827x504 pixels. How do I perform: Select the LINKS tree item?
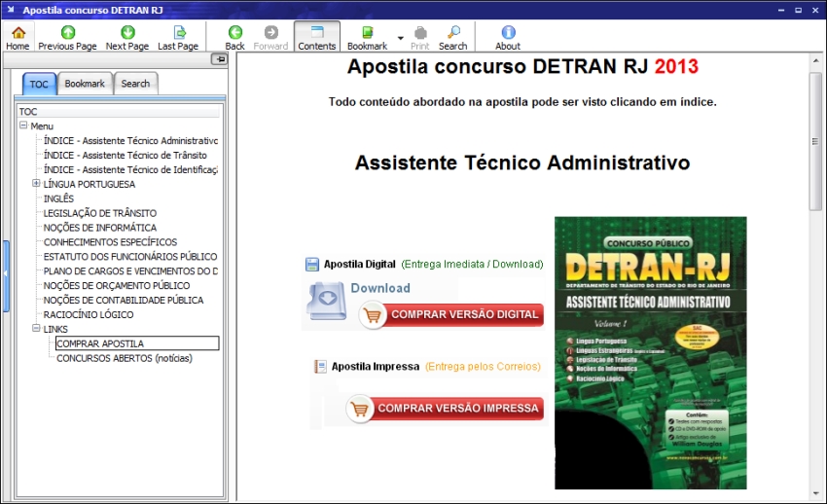[x=55, y=329]
